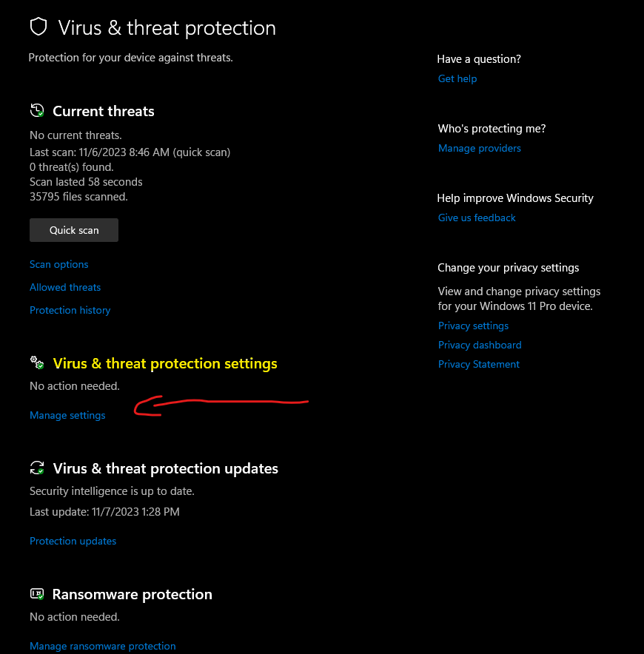Image resolution: width=644 pixels, height=654 pixels.
Task: Start a Quick scan
Action: 74,230
